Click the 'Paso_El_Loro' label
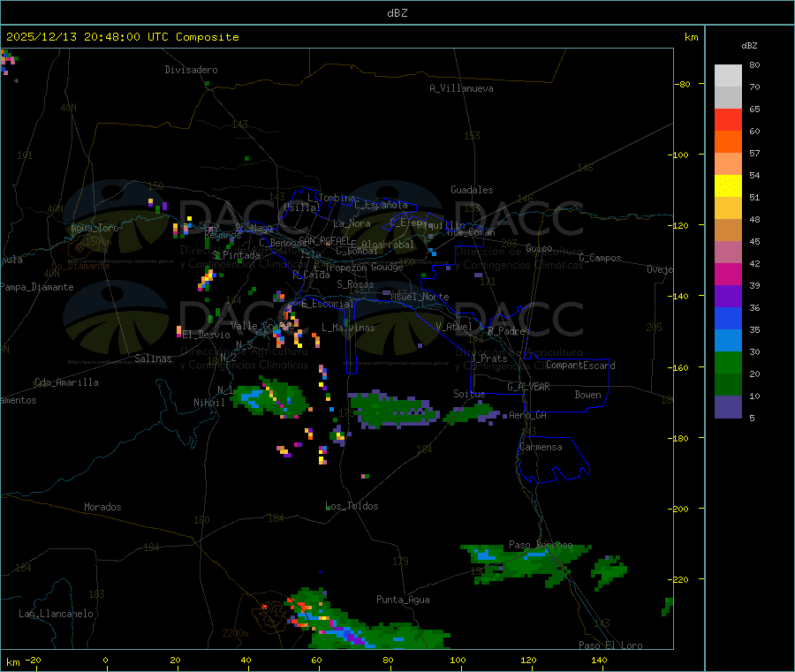Viewport: 795px width, 672px height. click(611, 646)
